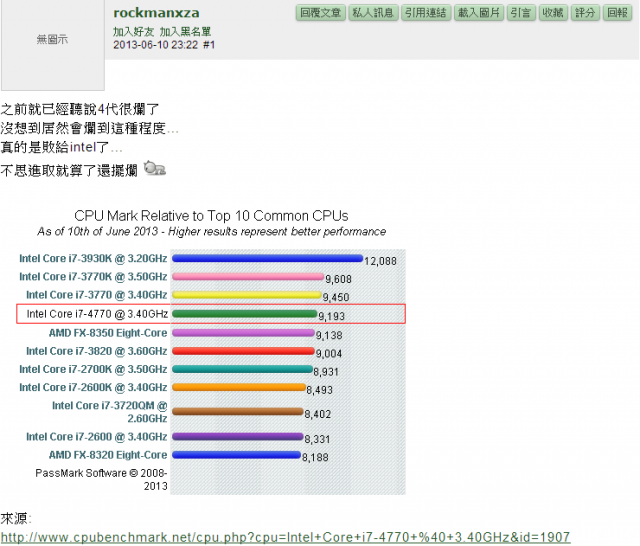This screenshot has width=640, height=546.
Task: Click Intel Core i7-2700K @ 3.50GHz label
Action: (x=93, y=369)
